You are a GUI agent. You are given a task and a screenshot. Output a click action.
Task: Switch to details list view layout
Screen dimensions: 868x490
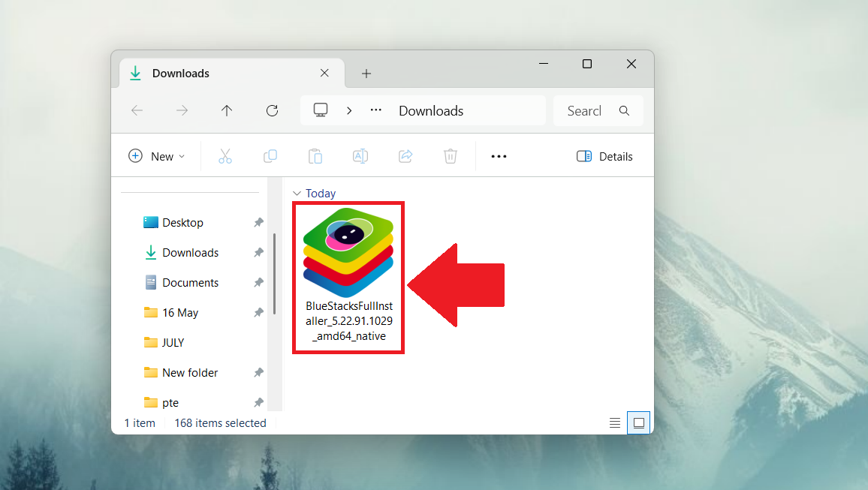pyautogui.click(x=615, y=423)
